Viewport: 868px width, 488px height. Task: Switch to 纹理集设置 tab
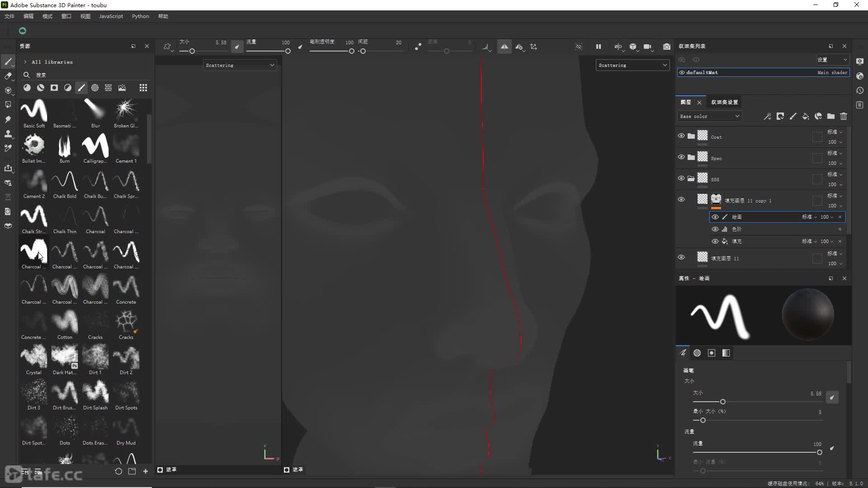click(x=724, y=102)
